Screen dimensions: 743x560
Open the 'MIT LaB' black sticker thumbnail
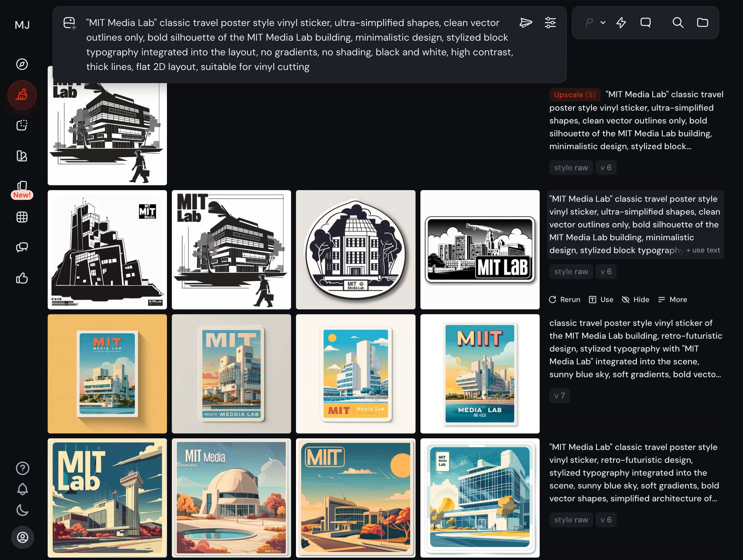(x=480, y=250)
